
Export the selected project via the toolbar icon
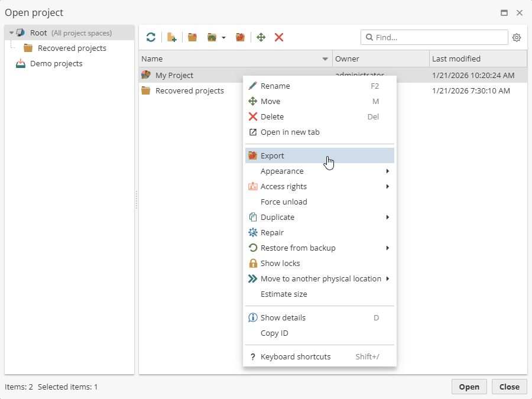pos(239,37)
